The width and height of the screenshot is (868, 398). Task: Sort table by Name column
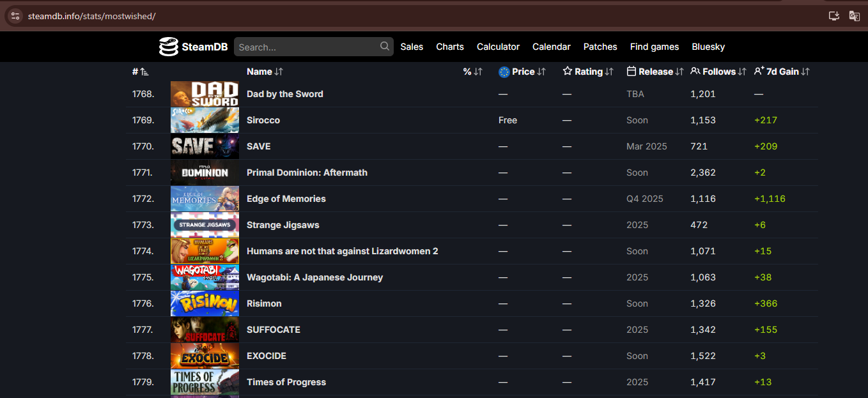pos(265,72)
